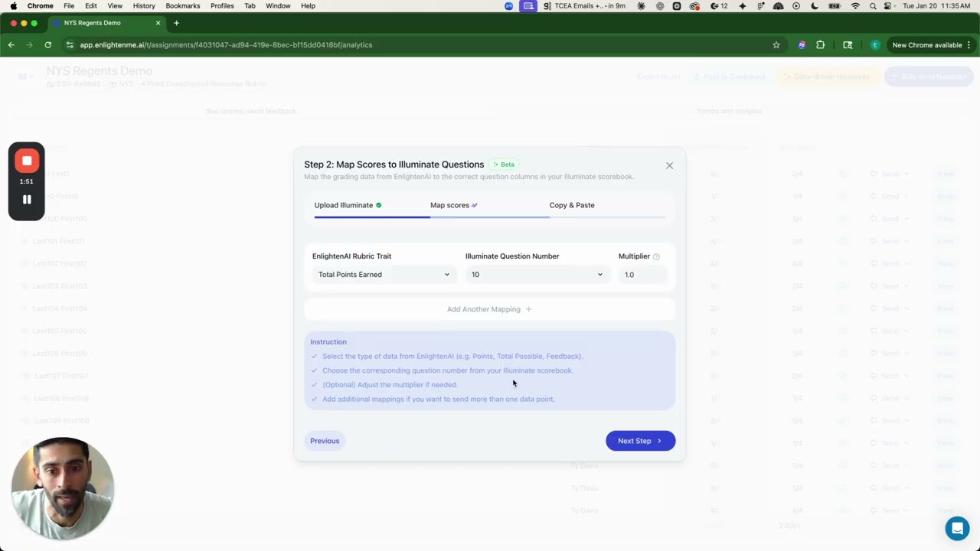This screenshot has height=551, width=980.
Task: Open the Now Playing menu bar icon
Action: pyautogui.click(x=796, y=6)
